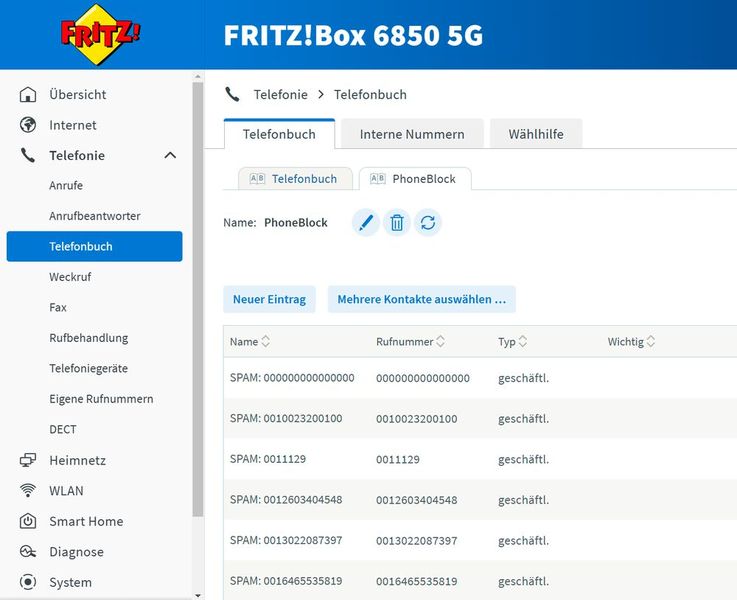Open Heimnetz menu label
737x600 pixels.
tap(78, 460)
